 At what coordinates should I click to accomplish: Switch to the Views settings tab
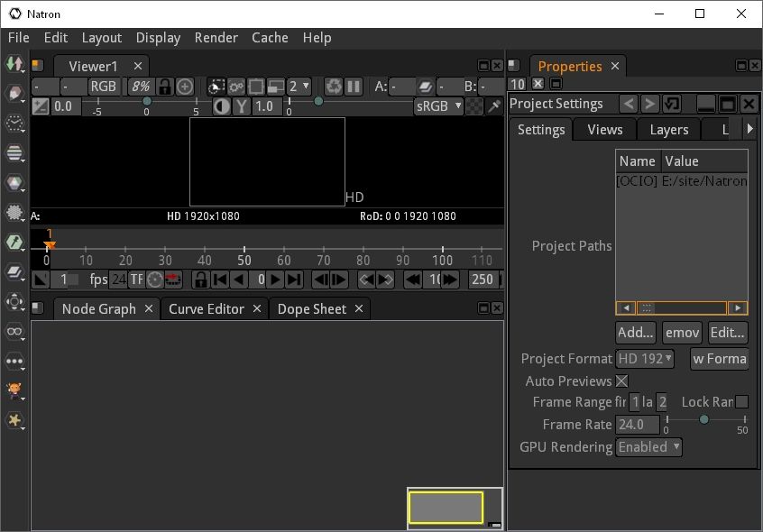[x=605, y=129]
